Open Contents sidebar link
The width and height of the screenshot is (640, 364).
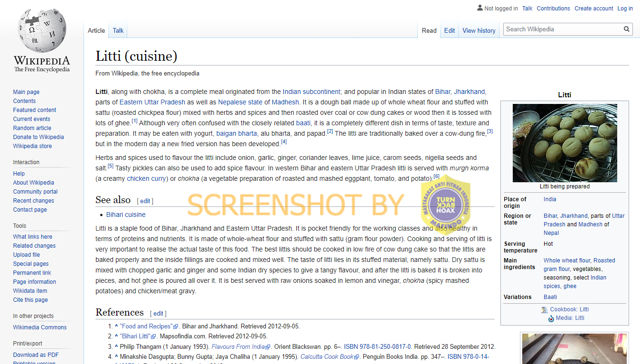pyautogui.click(x=24, y=101)
